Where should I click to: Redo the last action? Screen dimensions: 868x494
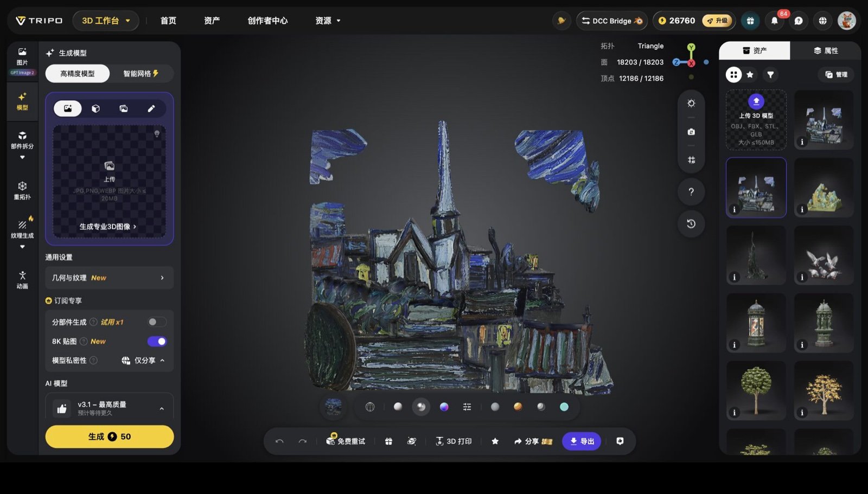tap(303, 441)
